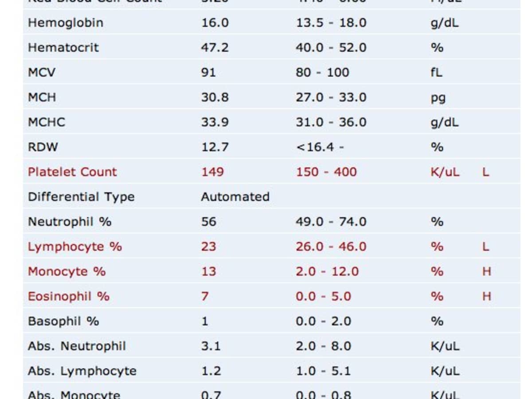
Task: Select the Eosinophil % row label
Action: [x=68, y=296]
